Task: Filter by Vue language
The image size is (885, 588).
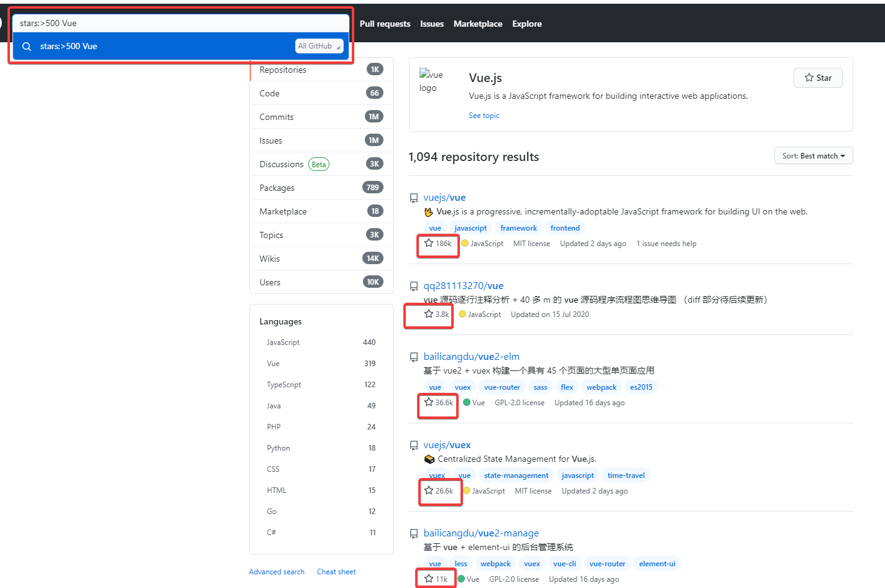Action: 321,364
